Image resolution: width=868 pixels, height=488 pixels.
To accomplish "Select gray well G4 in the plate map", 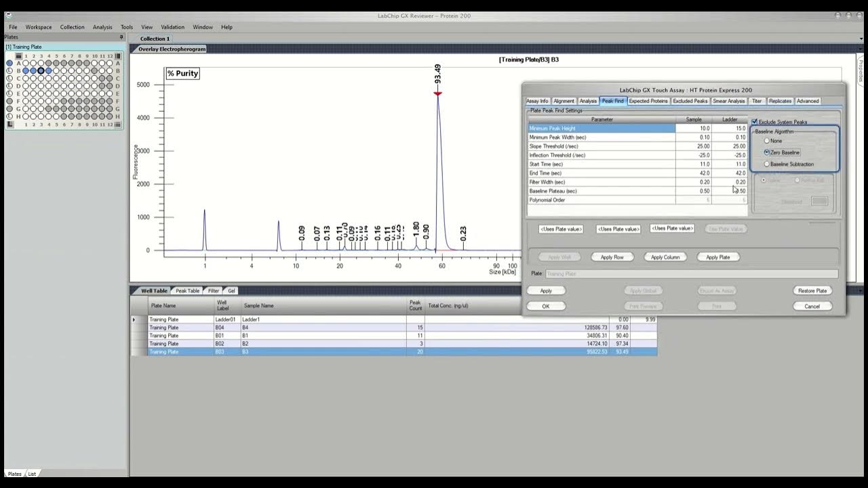I will [48, 108].
